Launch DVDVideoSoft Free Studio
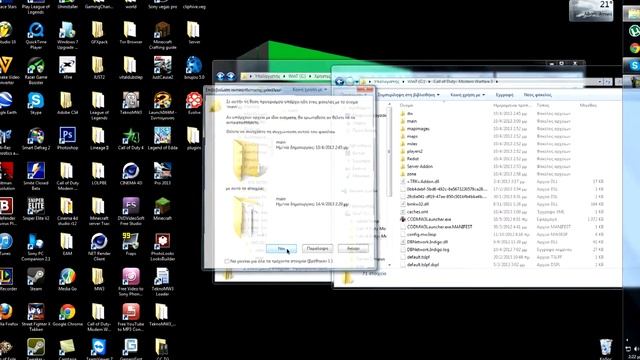The width and height of the screenshot is (640, 360). [131, 211]
